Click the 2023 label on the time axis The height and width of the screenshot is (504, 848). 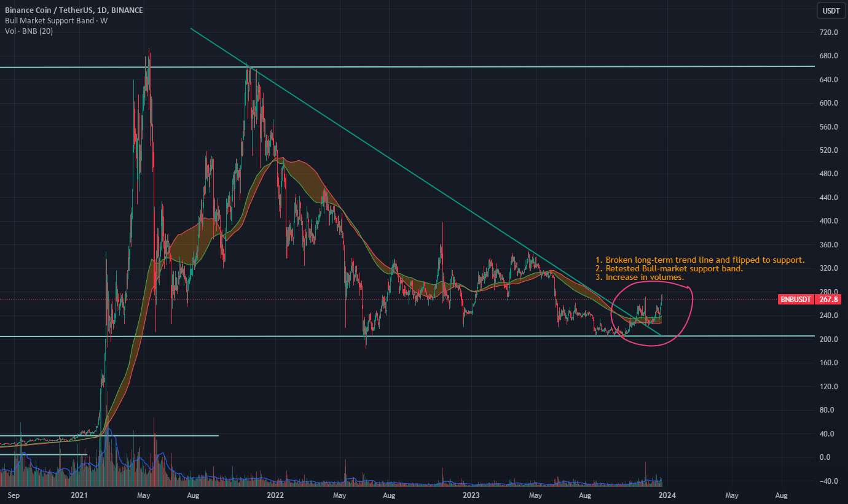click(471, 494)
